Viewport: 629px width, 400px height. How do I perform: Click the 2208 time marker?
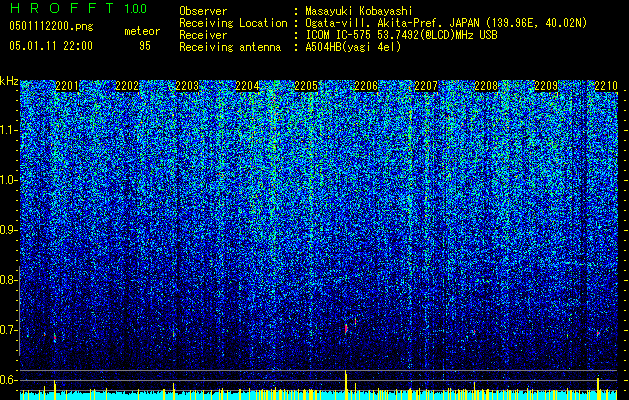(x=486, y=86)
